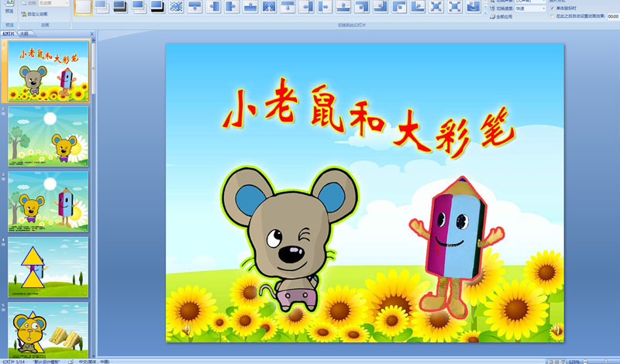Viewport: 620px width, 364px height.
Task: Apply the Wipe Down transition
Action: point(195,6)
